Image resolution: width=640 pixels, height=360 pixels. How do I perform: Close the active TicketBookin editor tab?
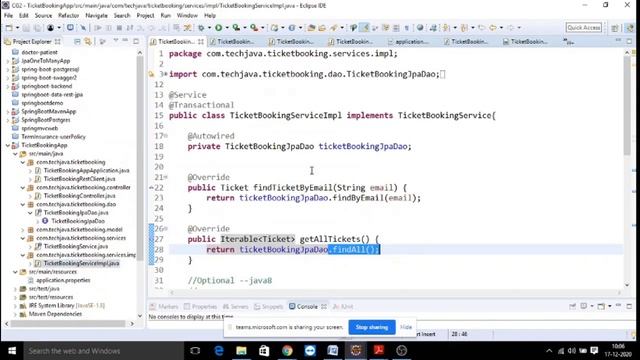(201, 42)
